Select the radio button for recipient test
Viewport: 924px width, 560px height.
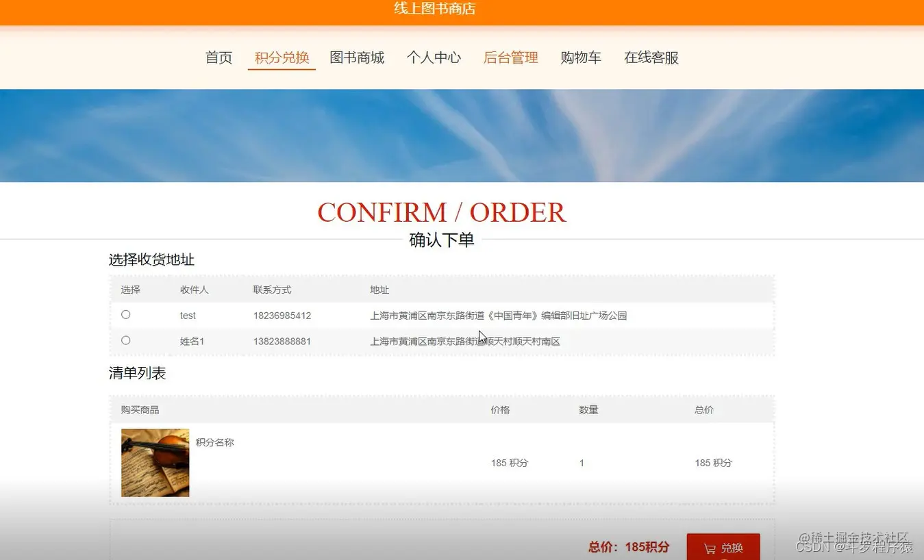click(x=125, y=314)
